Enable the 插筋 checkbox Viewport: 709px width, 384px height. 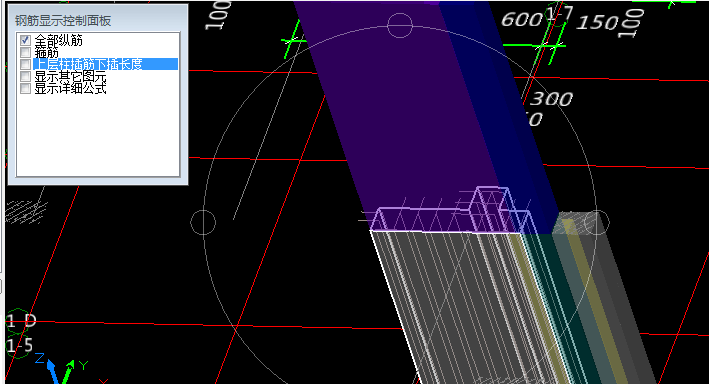(25, 53)
